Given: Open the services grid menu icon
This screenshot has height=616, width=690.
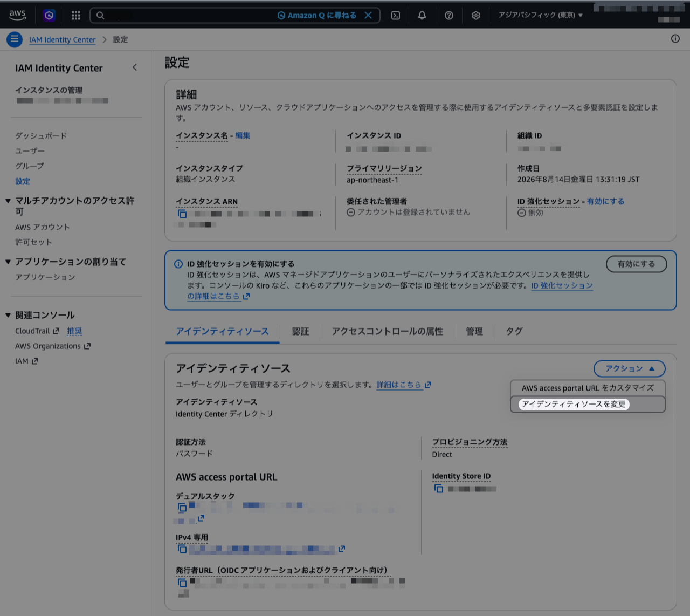Looking at the screenshot, I should (x=76, y=15).
